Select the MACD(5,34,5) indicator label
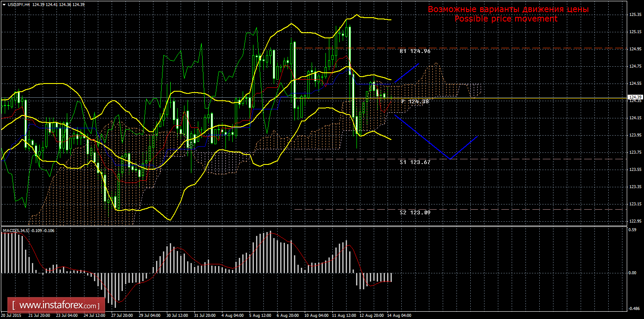644x319 pixels. tap(17, 231)
